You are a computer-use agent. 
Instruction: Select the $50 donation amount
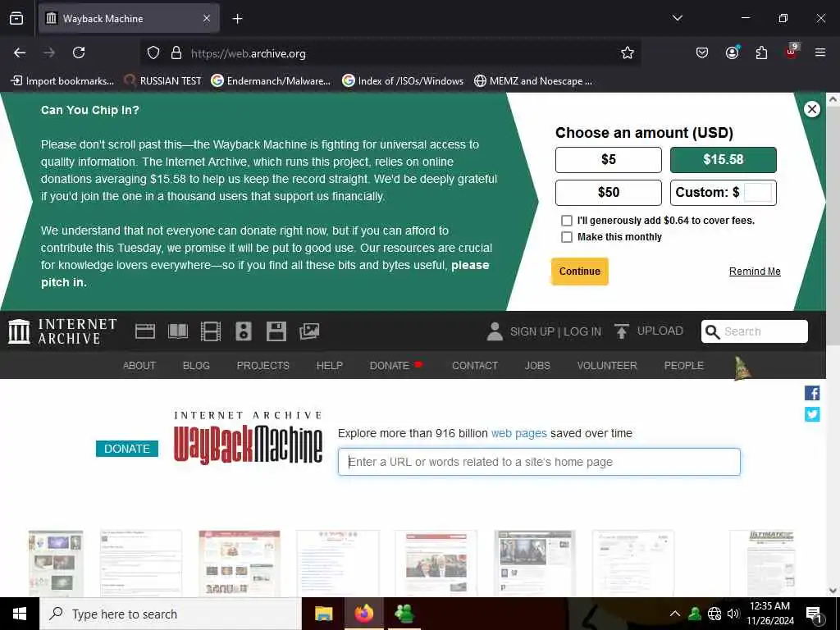coord(608,192)
